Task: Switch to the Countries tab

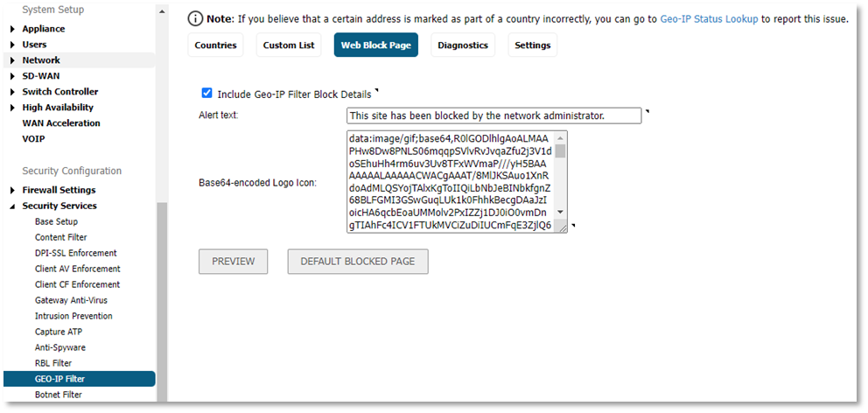Action: (216, 45)
